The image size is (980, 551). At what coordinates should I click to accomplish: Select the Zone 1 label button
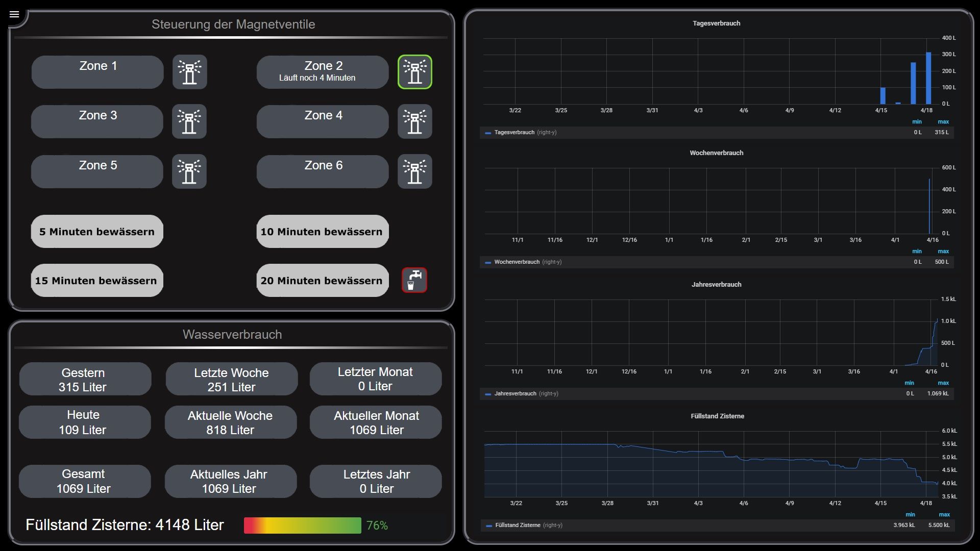click(97, 72)
